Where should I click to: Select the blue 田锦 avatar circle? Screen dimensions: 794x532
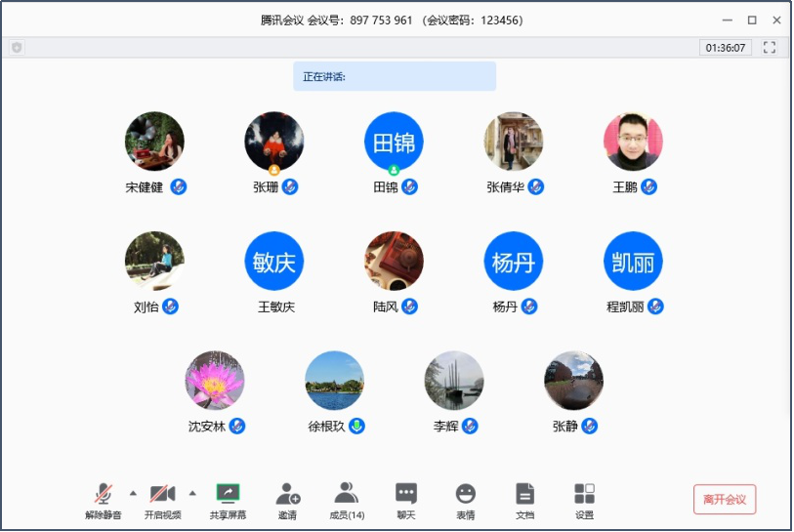[394, 142]
